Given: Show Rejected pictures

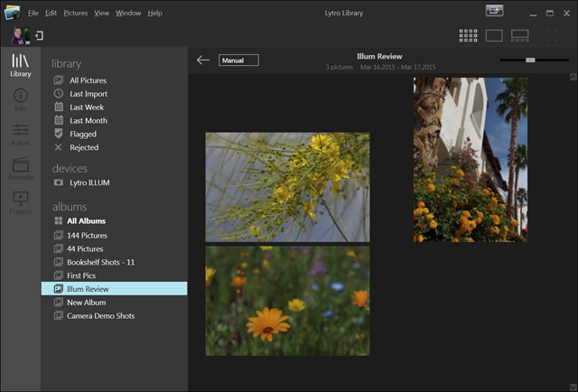Looking at the screenshot, I should point(84,147).
